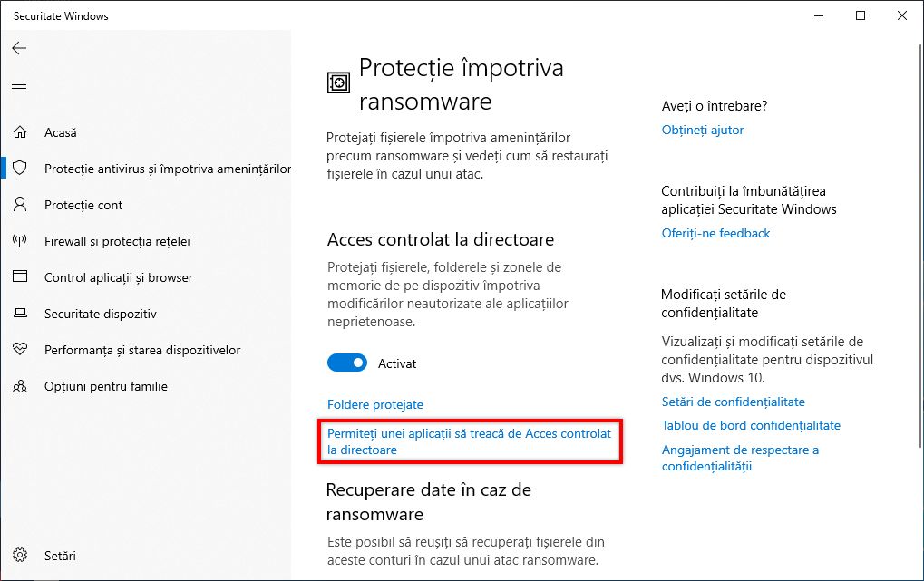The image size is (924, 581).
Task: Open Setări de confidențialitate
Action: click(x=715, y=402)
